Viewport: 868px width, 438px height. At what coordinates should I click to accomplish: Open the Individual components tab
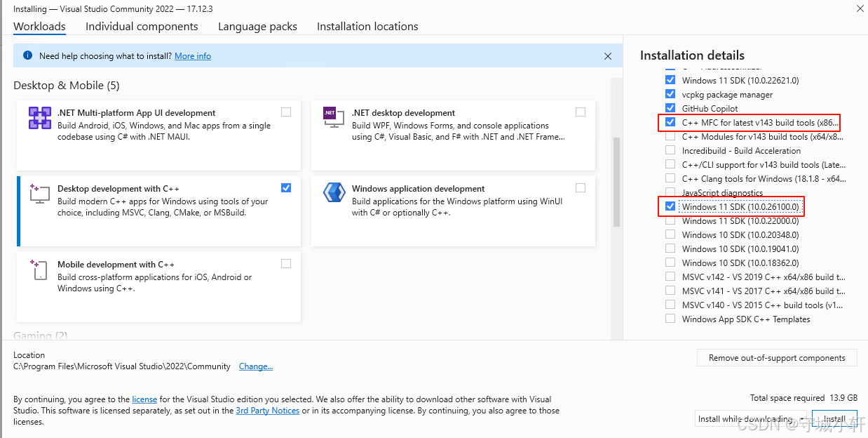(142, 26)
